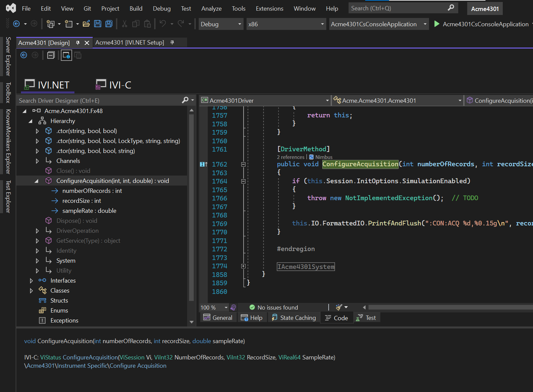533x392 pixels.
Task: Expand the collapsed IAcme4301System region at line 1774
Action: point(243,266)
